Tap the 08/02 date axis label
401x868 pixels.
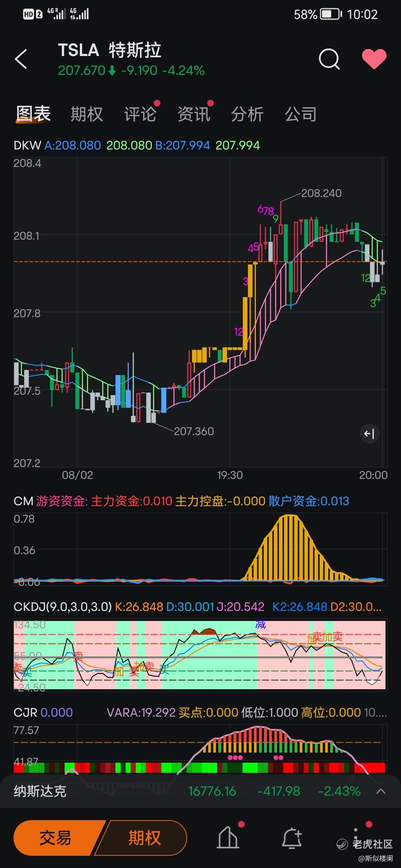pyautogui.click(x=77, y=475)
